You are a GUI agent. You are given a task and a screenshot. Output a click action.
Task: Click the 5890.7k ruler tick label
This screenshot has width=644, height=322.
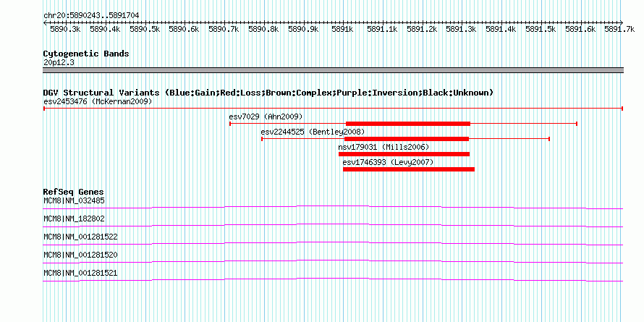tap(224, 29)
